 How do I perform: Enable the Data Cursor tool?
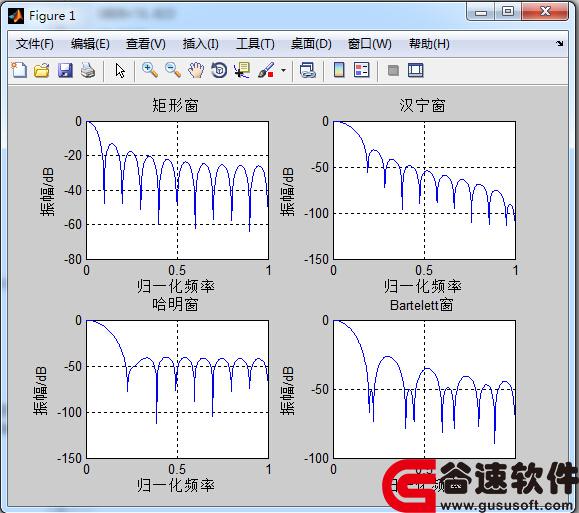[242, 70]
